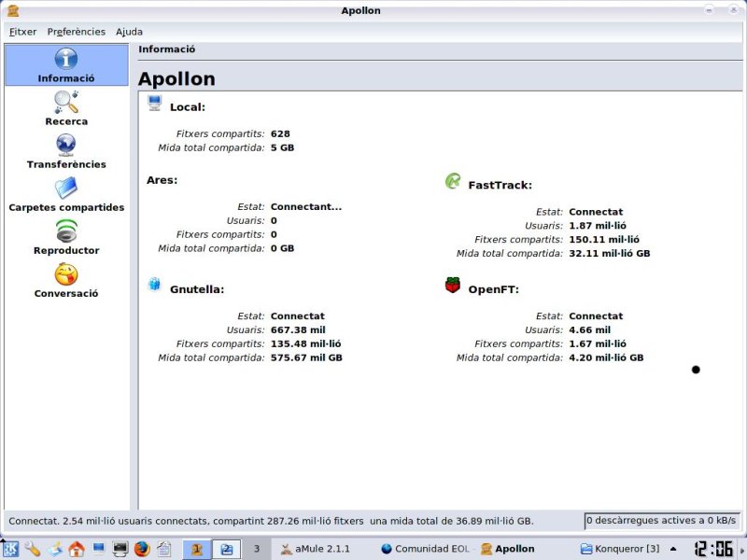747x560 pixels.
Task: Launch Firefox from the panel
Action: coord(142,549)
